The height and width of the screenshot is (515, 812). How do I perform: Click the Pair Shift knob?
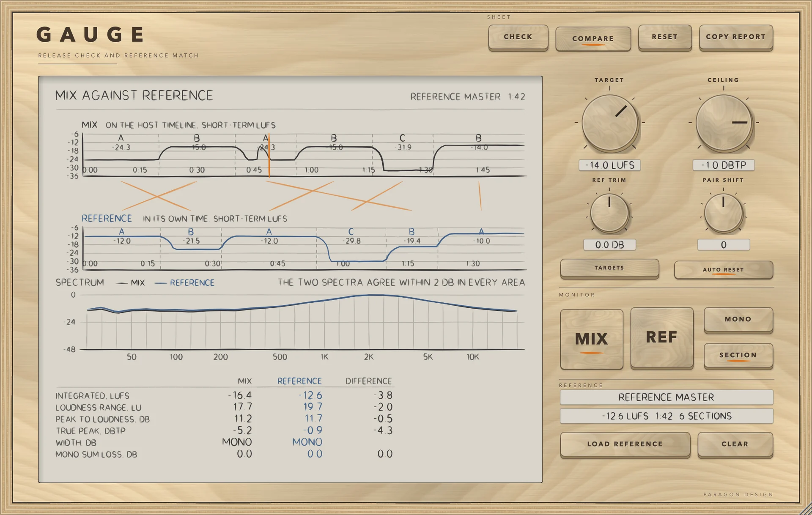(723, 213)
